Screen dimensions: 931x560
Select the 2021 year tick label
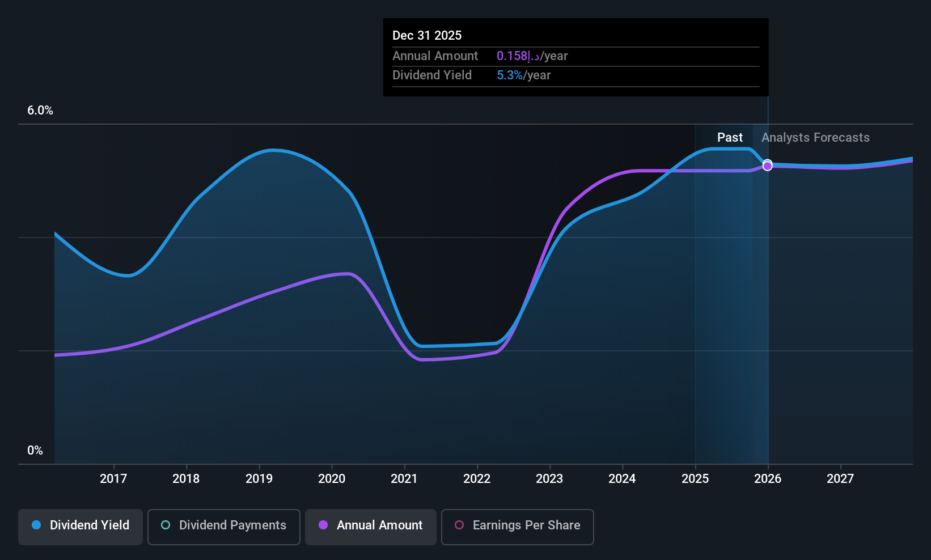[404, 479]
